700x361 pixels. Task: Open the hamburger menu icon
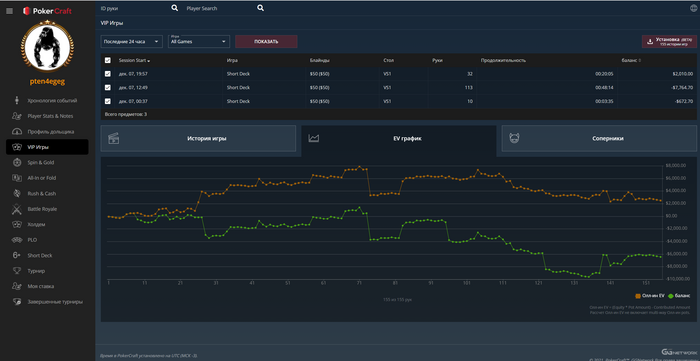(x=9, y=11)
